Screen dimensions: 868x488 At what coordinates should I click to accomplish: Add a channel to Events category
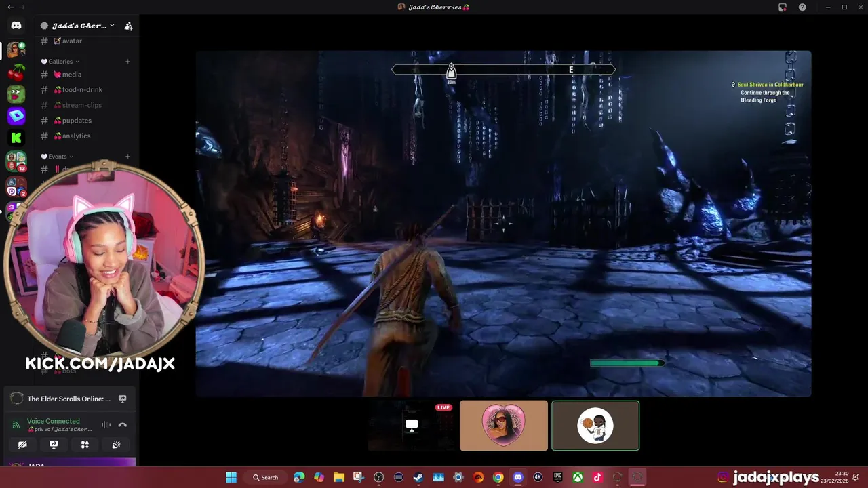tap(127, 157)
